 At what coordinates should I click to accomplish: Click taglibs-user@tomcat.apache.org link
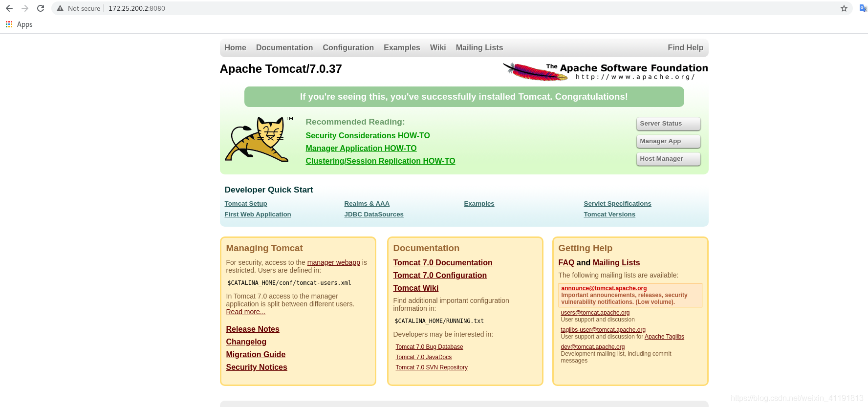[x=603, y=330]
